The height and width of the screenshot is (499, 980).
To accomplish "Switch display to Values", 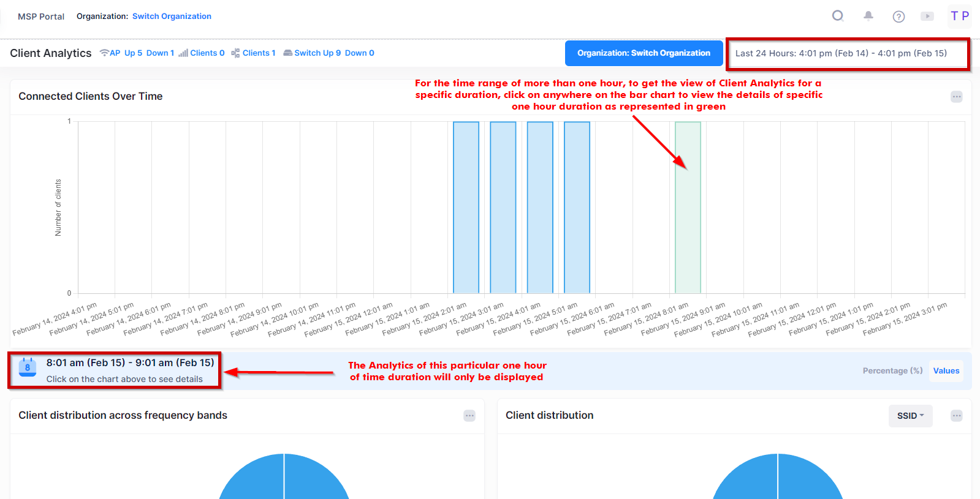I will [x=946, y=370].
